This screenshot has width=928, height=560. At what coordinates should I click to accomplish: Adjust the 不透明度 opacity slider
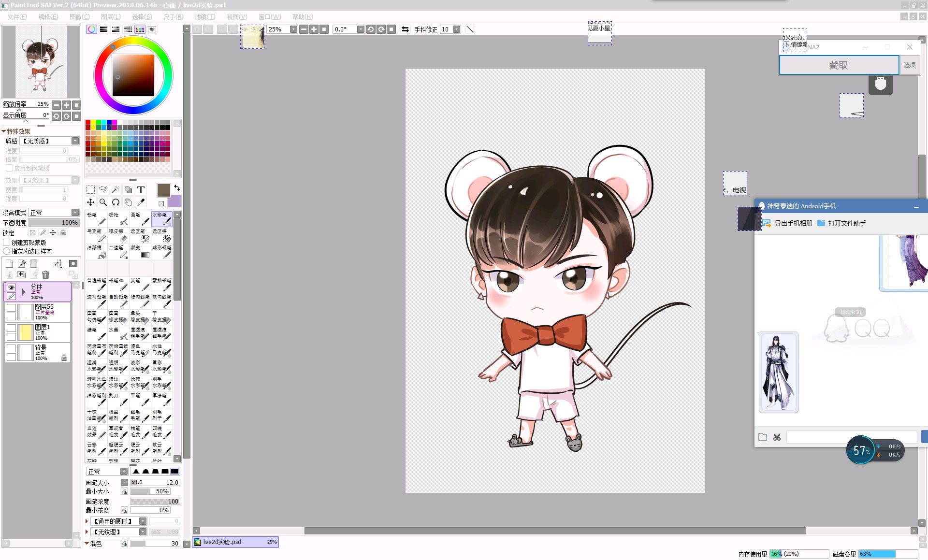(54, 222)
